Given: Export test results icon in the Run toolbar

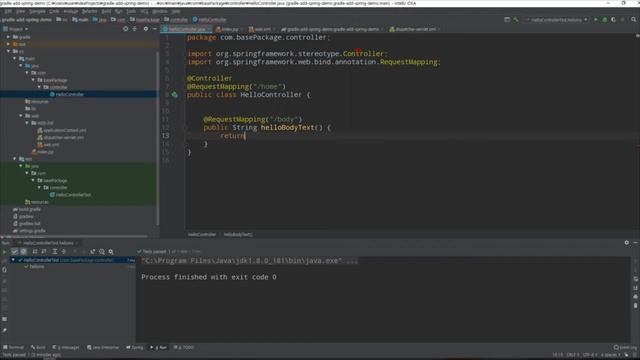Looking at the screenshot, I should (93, 252).
